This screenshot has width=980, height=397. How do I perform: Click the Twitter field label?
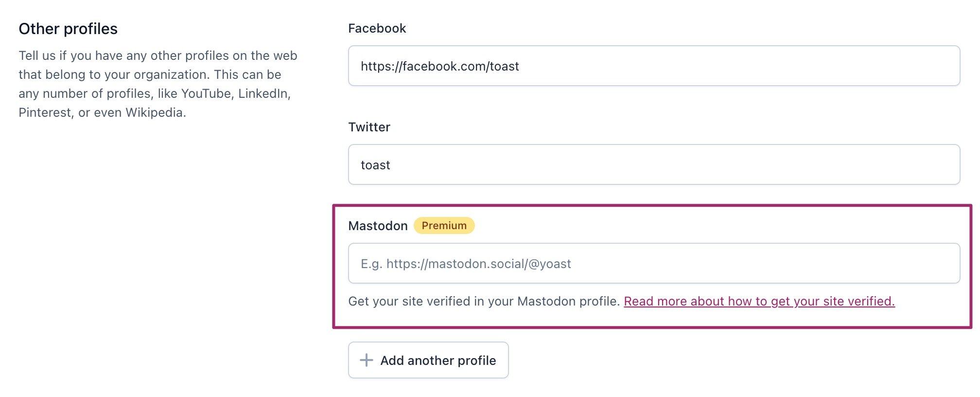[x=368, y=126]
